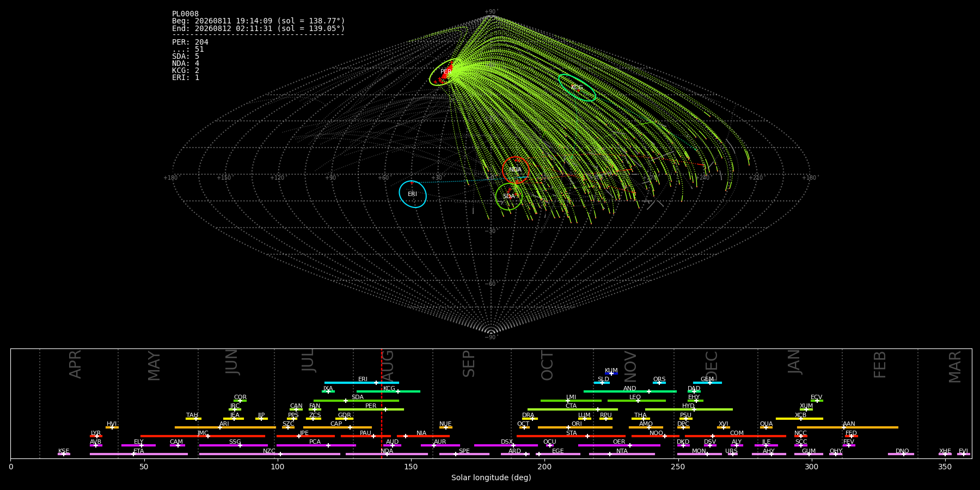Select the PER shower bar in timeline
The height and width of the screenshot is (490, 980).
click(371, 409)
